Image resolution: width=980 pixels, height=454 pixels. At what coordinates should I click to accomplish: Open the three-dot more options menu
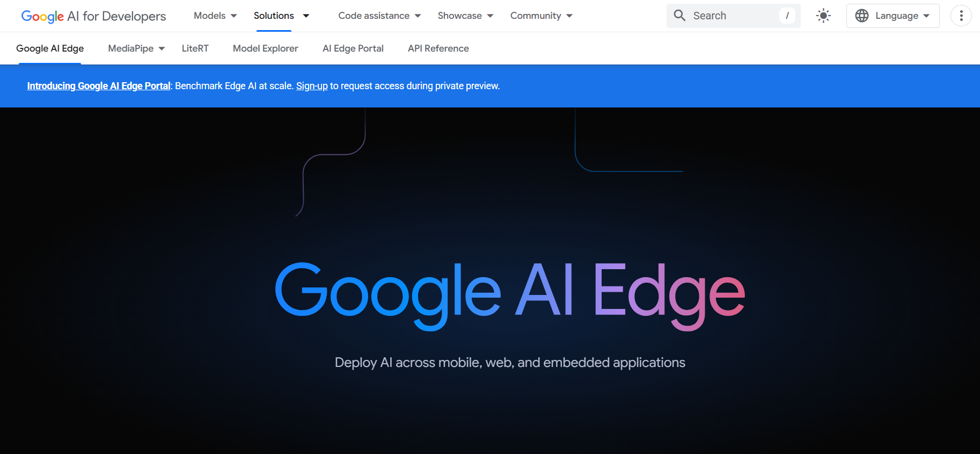pos(961,16)
